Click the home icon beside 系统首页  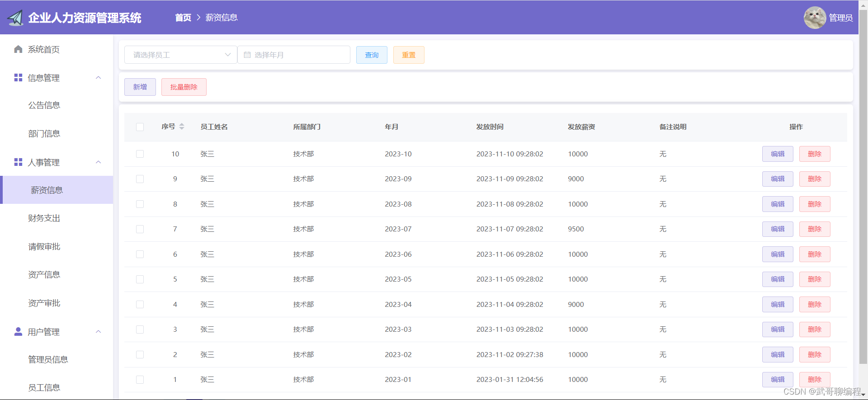[x=18, y=49]
